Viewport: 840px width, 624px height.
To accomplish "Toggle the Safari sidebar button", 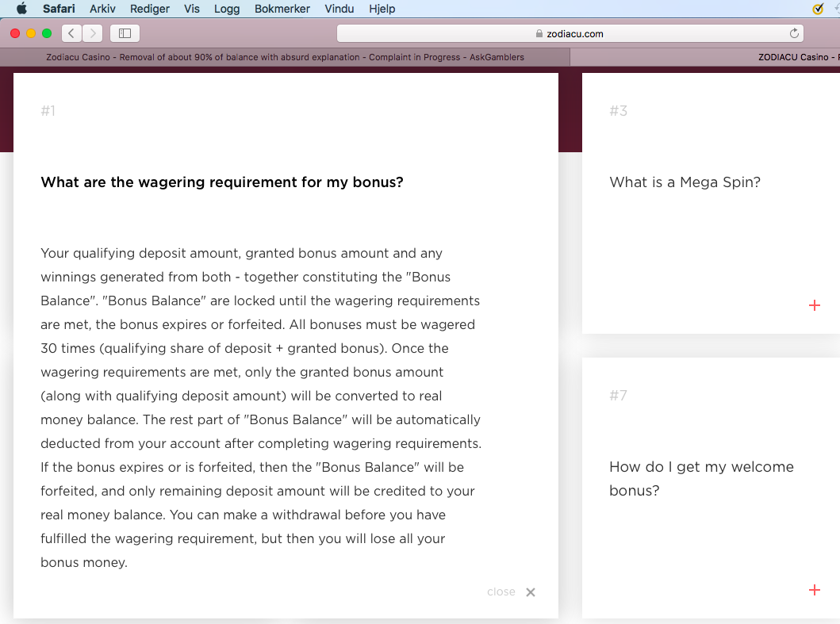I will point(125,33).
